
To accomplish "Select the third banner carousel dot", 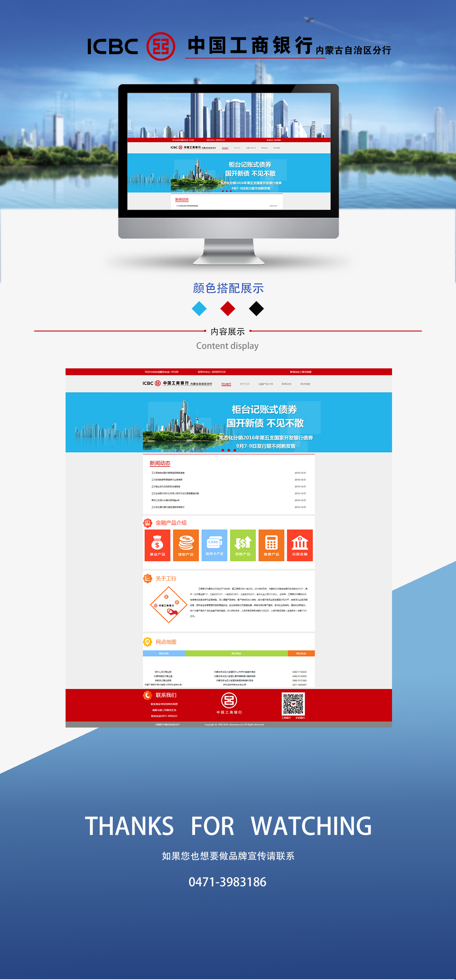I will [x=235, y=450].
